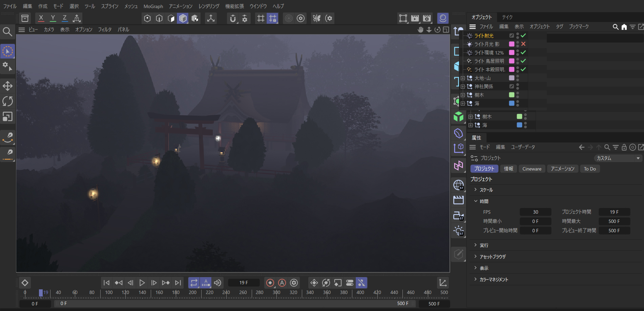Click the To Do button
The image size is (644, 311).
coord(590,169)
